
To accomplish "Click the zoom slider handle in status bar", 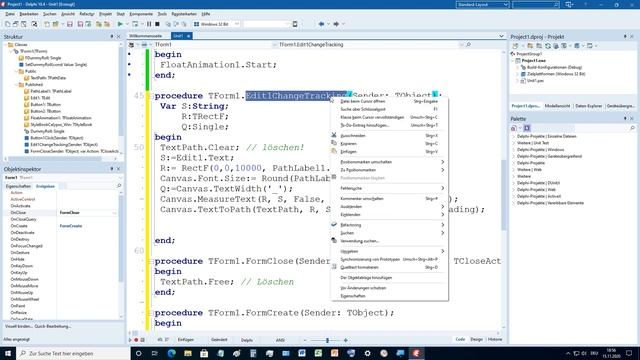I will [327, 340].
